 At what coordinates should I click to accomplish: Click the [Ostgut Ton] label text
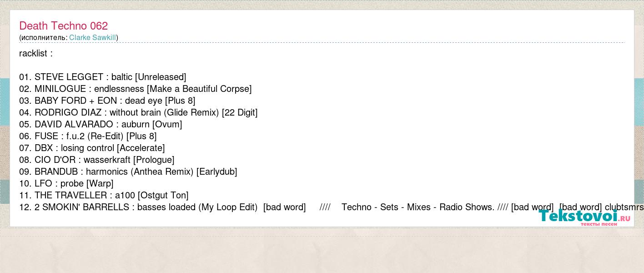(163, 195)
